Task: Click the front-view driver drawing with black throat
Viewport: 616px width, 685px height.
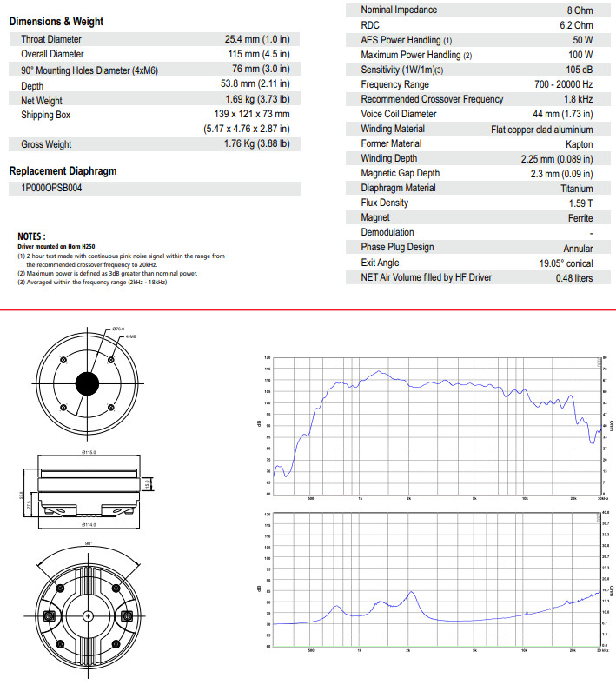Action: [87, 384]
